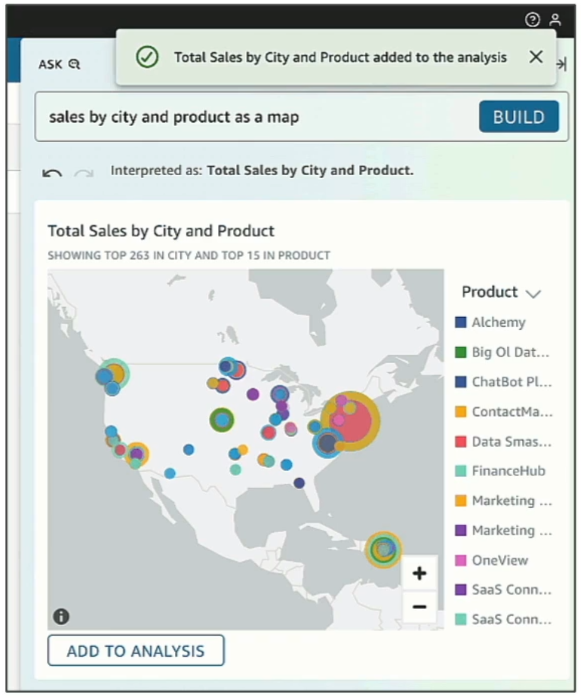
Task: Open the user account icon
Action: point(555,20)
